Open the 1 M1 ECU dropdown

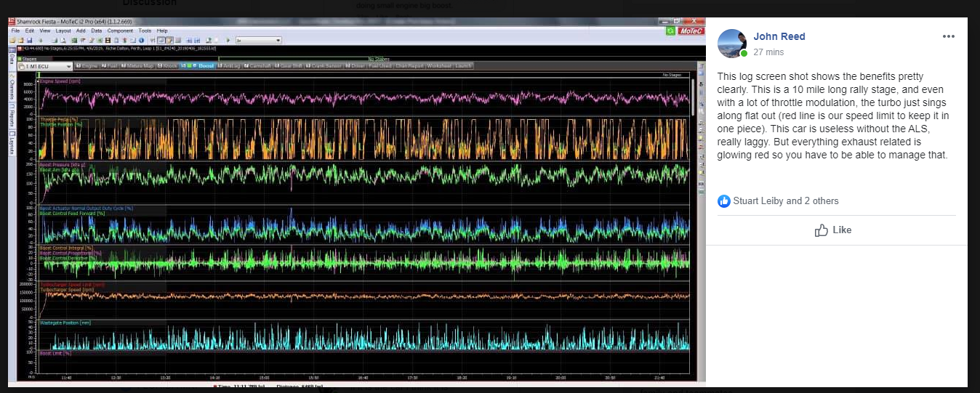(44, 66)
